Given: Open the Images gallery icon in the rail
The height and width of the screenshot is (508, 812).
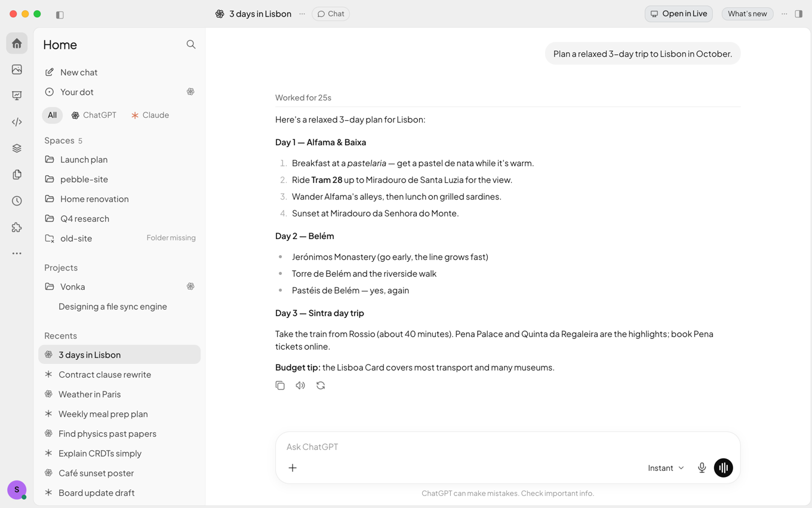Looking at the screenshot, I should click(17, 69).
